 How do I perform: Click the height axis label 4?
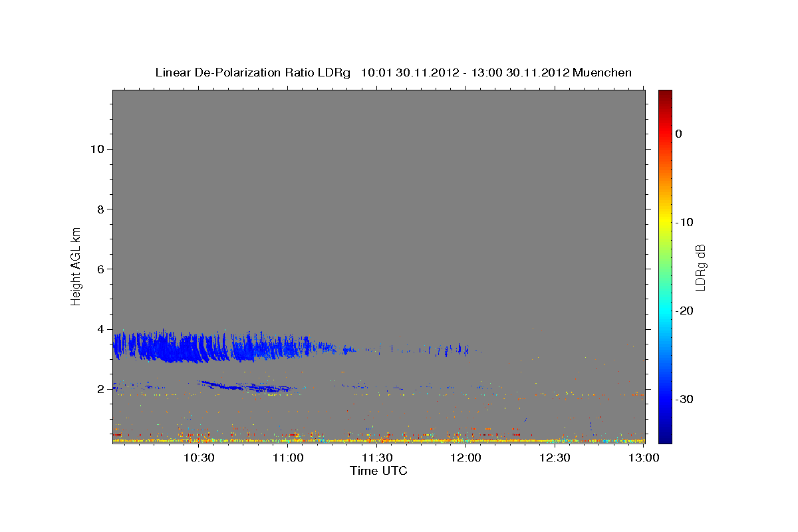click(100, 329)
